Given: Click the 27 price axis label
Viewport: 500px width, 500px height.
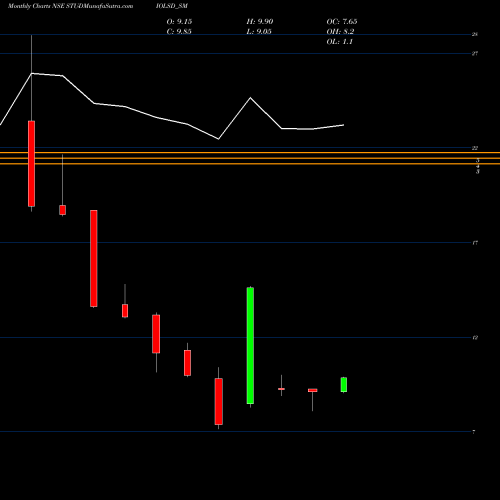Looking at the screenshot, I should point(475,53).
